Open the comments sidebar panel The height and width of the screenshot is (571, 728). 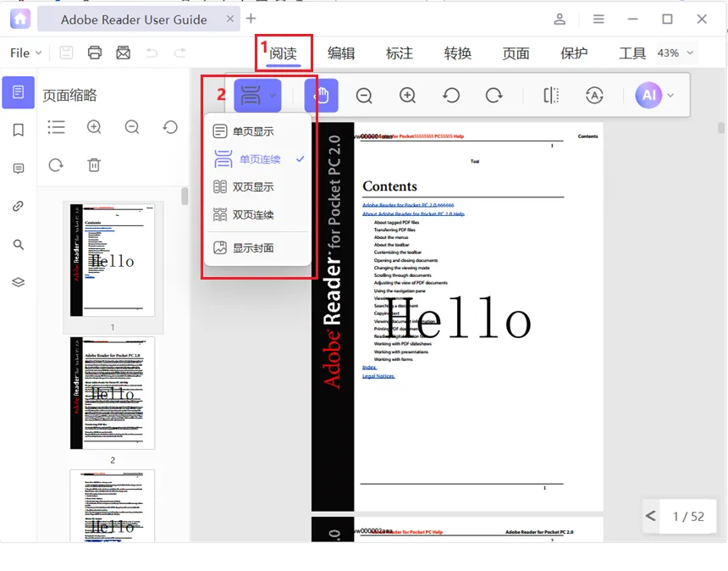pyautogui.click(x=18, y=169)
